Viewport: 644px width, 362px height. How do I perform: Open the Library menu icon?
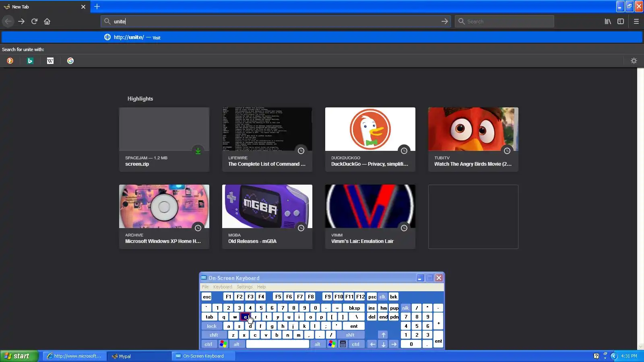[x=608, y=21]
